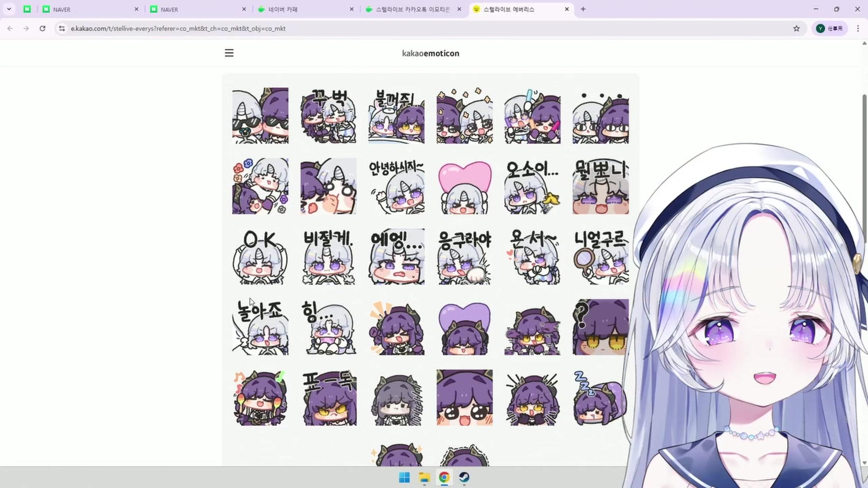The image size is (868, 488).
Task: Close the 네이버 카페 tab
Action: (352, 9)
